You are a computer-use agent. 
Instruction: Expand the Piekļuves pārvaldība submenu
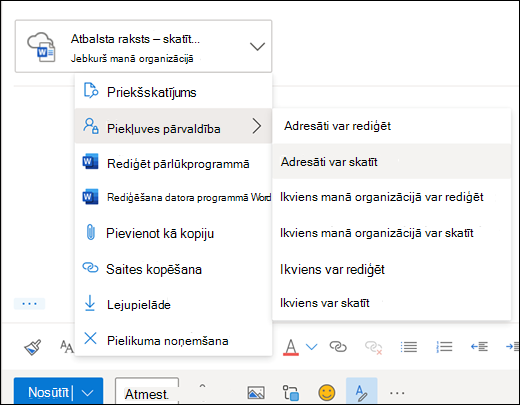point(173,126)
